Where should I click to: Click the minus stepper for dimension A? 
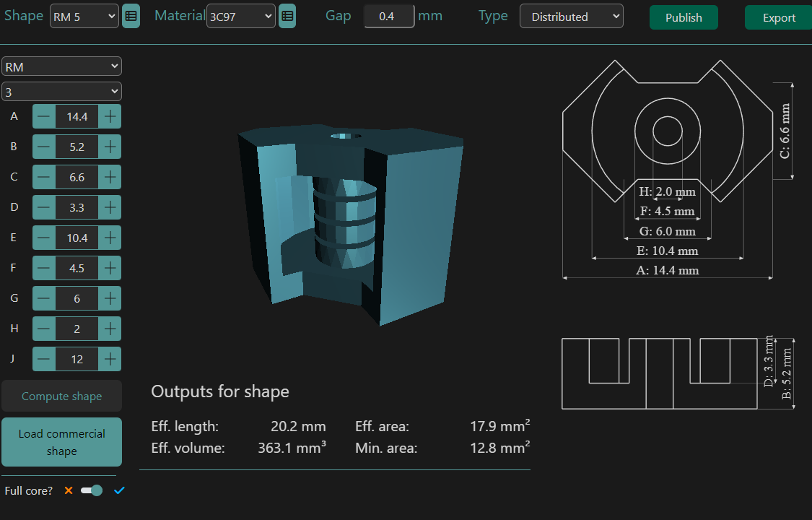coord(43,116)
